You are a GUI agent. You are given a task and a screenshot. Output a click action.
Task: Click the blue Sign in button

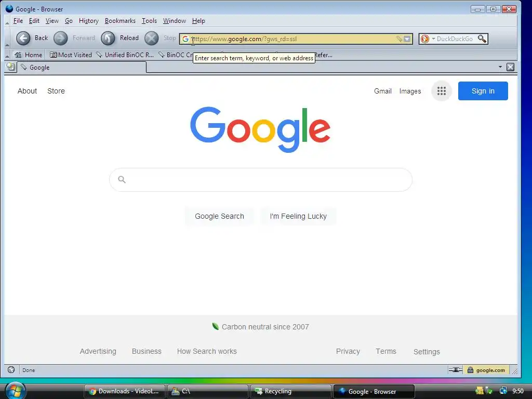click(x=483, y=91)
